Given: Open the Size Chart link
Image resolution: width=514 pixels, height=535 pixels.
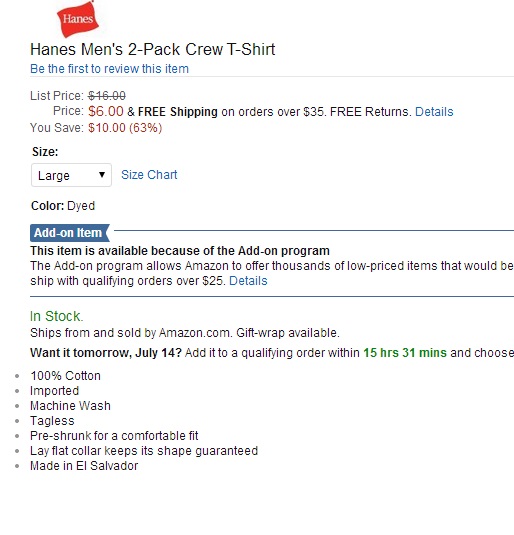Looking at the screenshot, I should coord(149,175).
